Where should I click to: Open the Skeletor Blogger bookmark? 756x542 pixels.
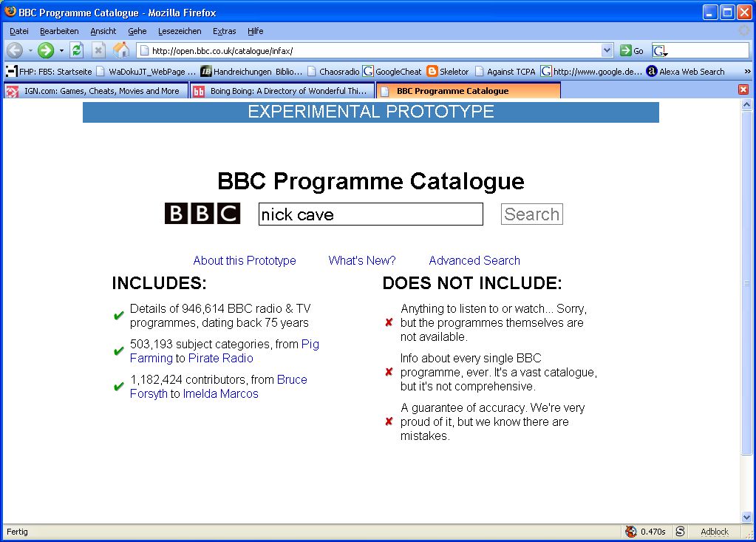coord(448,72)
